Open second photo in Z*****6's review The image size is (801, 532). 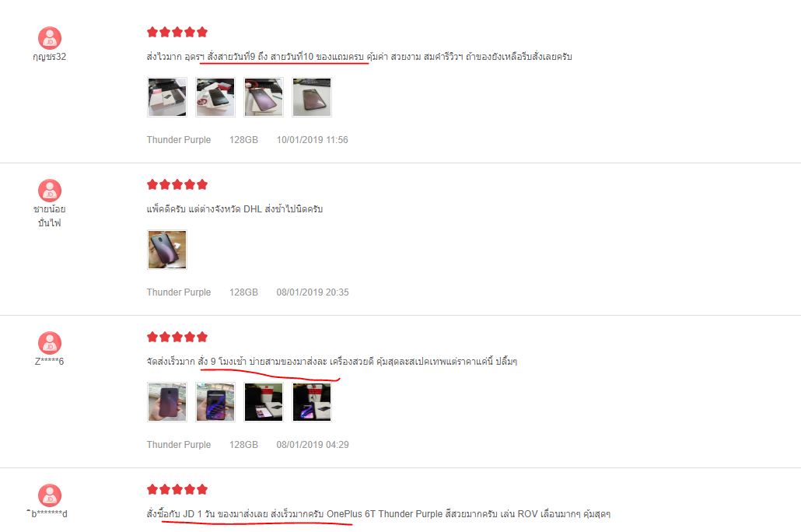(215, 401)
